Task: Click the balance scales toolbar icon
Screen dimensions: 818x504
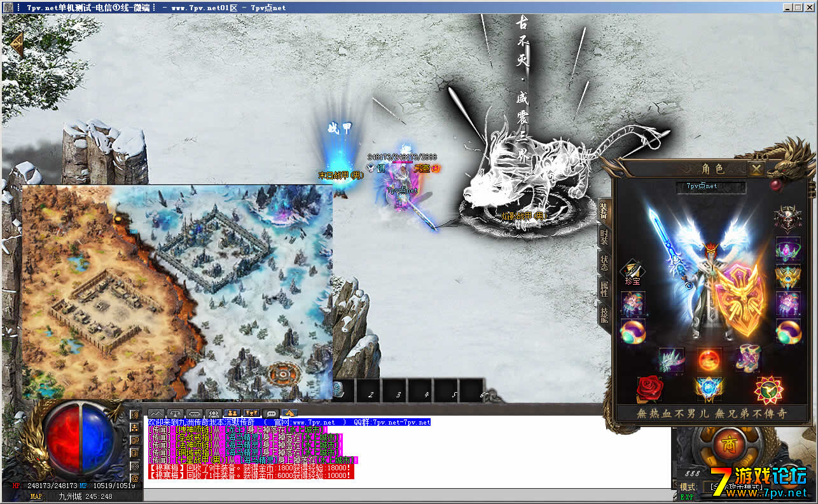Action: click(176, 413)
